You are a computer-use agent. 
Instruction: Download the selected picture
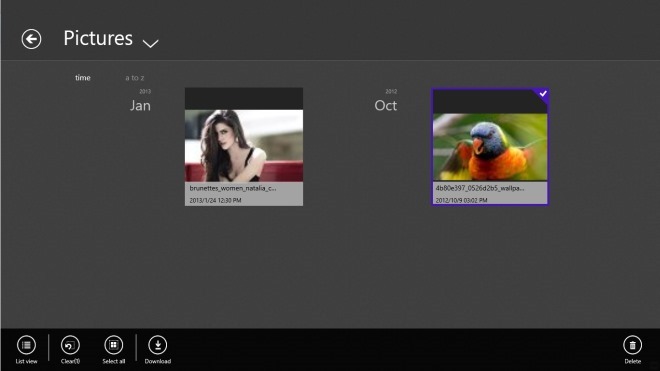pyautogui.click(x=158, y=345)
